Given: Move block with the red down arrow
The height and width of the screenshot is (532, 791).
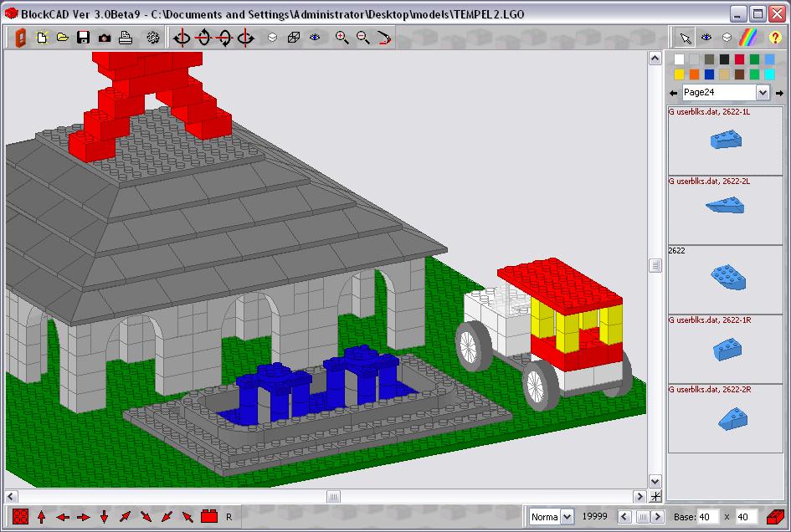Looking at the screenshot, I should [x=104, y=517].
